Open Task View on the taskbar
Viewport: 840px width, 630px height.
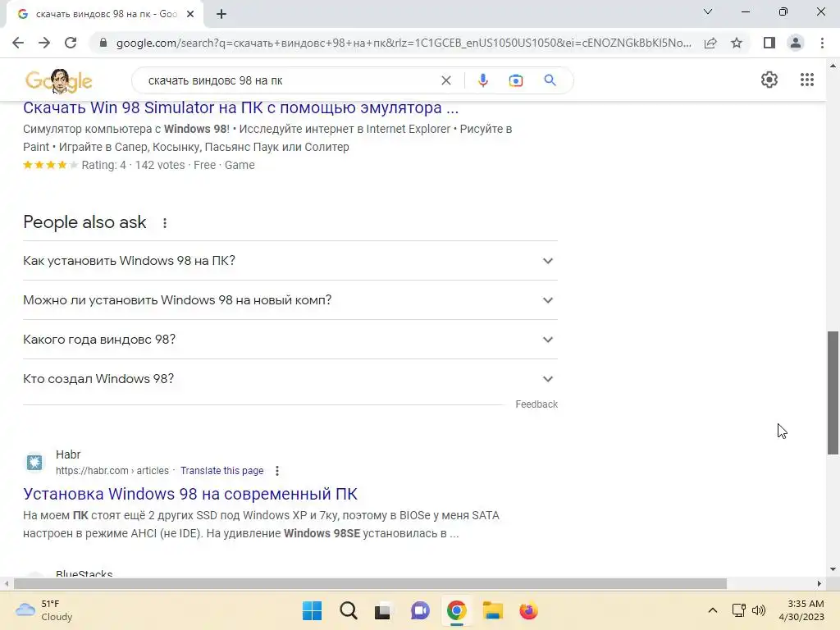click(382, 610)
